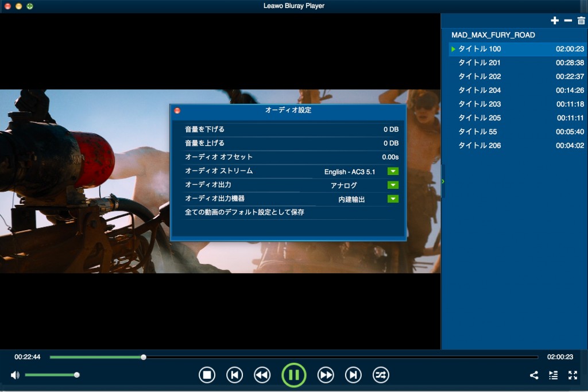Click MAD_MAX_FURY_ROAD disc heading

tap(493, 35)
